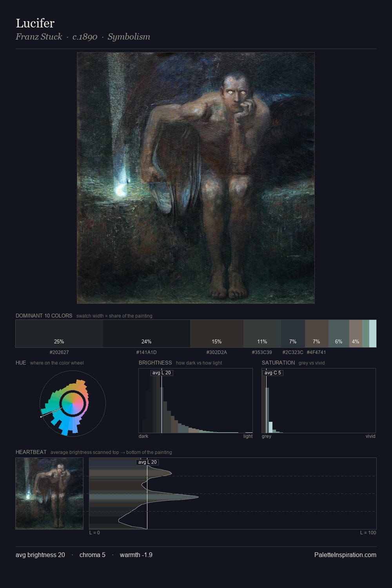Viewport: 392px width, 588px height.
Task: Click 'swatch width = share of the painting'
Action: (114, 316)
